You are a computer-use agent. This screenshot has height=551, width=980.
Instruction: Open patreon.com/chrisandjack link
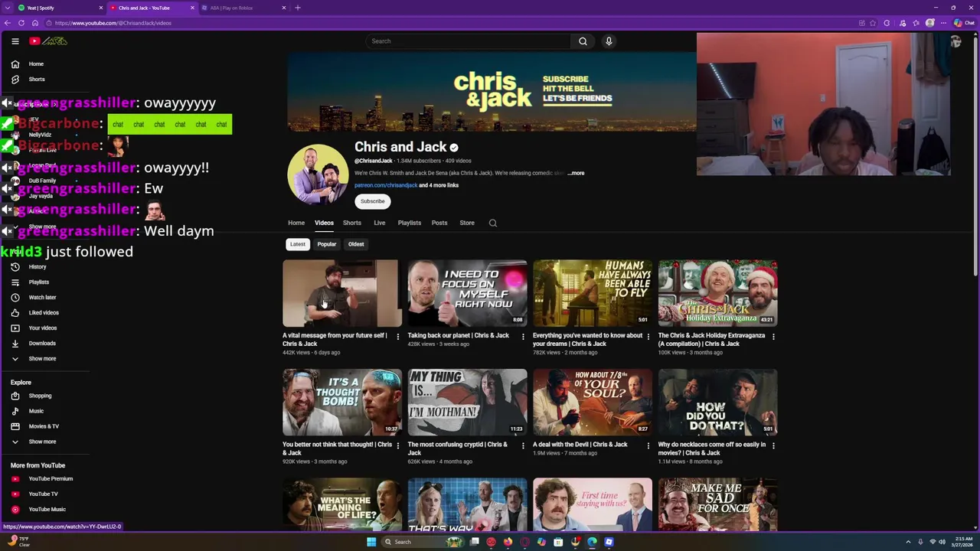click(386, 185)
